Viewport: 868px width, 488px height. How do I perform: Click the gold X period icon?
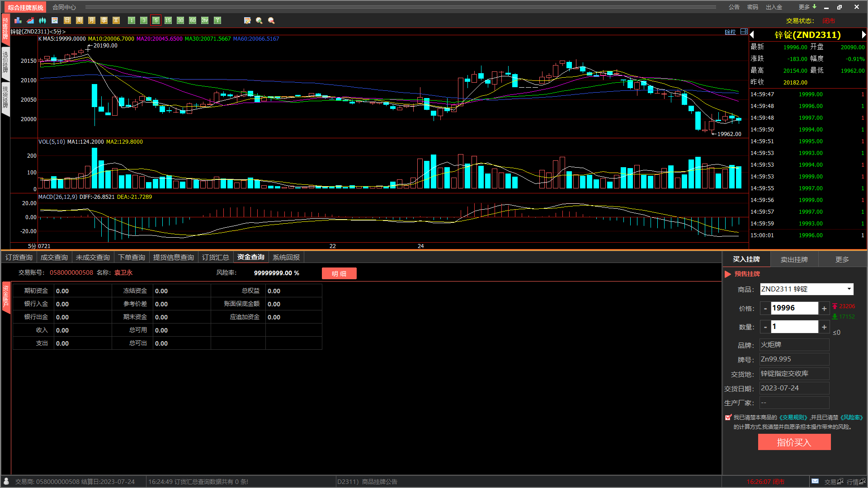pyautogui.click(x=116, y=20)
